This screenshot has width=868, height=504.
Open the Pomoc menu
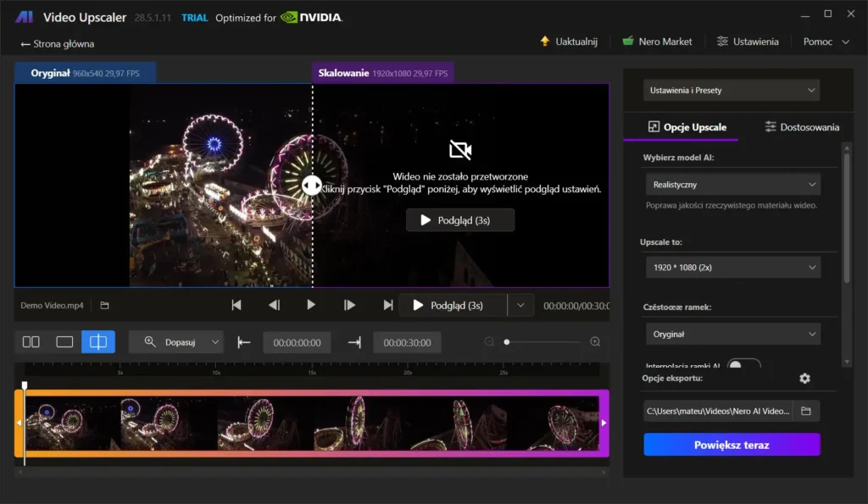pos(826,42)
